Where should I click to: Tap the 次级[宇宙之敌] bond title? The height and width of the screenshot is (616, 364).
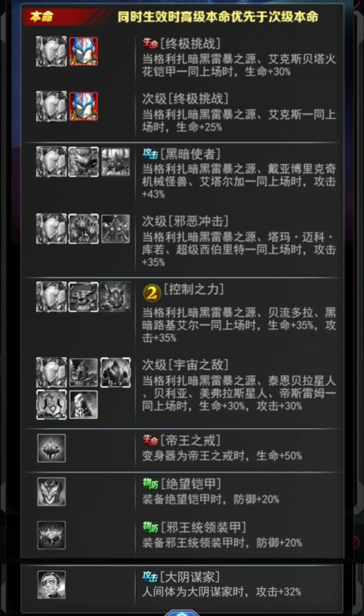coord(185,365)
